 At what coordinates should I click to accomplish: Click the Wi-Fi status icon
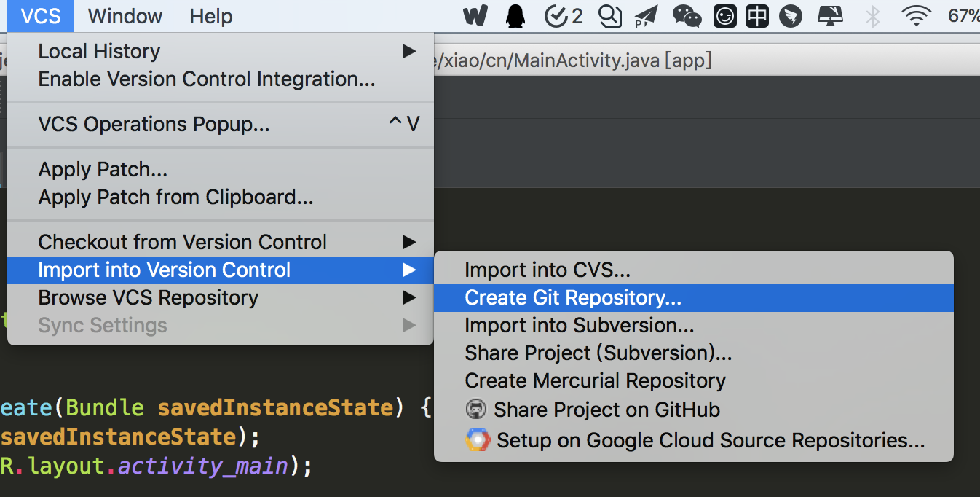[915, 16]
